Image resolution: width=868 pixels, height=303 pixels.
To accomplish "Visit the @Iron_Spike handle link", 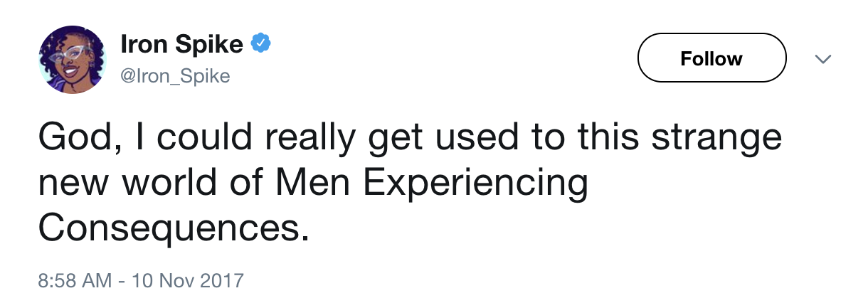I will tap(175, 75).
